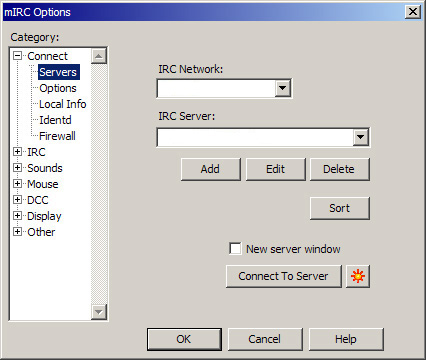The image size is (426, 360).
Task: Open Help for the options dialog
Action: click(346, 339)
